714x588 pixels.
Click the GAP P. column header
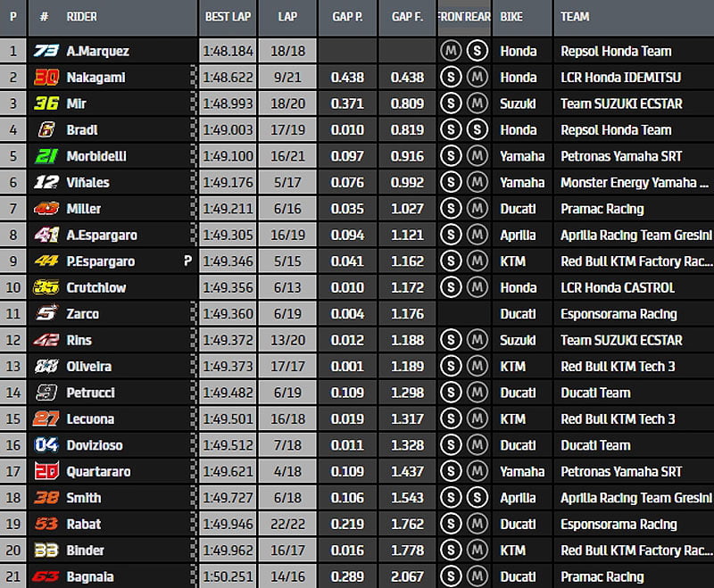click(348, 16)
